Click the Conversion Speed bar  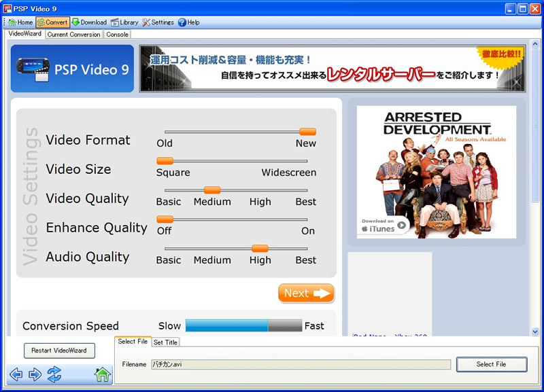pos(243,326)
